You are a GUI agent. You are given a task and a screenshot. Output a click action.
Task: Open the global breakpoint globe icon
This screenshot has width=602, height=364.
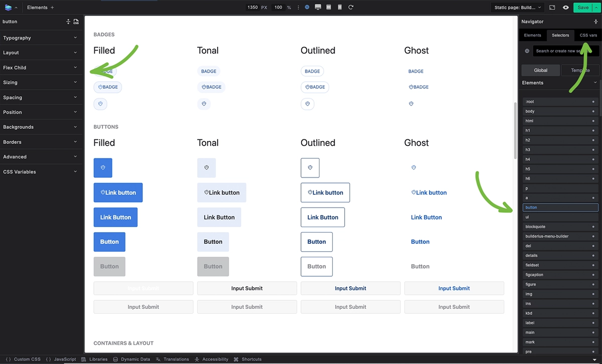click(306, 7)
